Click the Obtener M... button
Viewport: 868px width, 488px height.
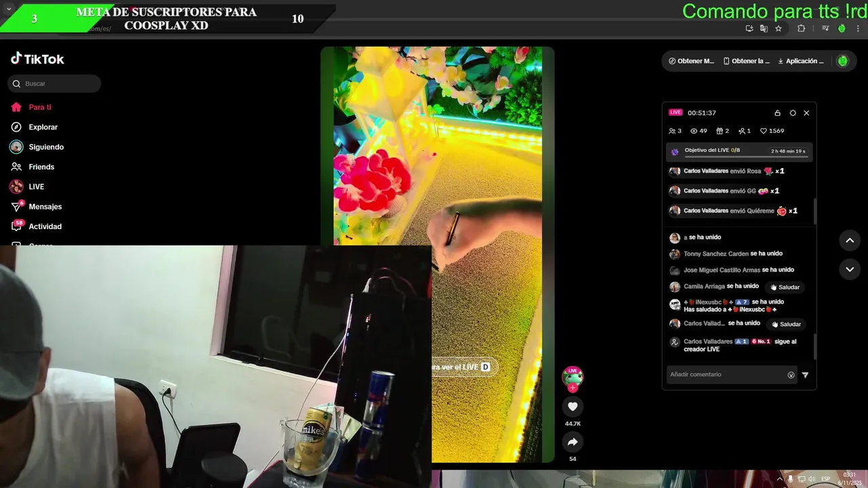691,61
